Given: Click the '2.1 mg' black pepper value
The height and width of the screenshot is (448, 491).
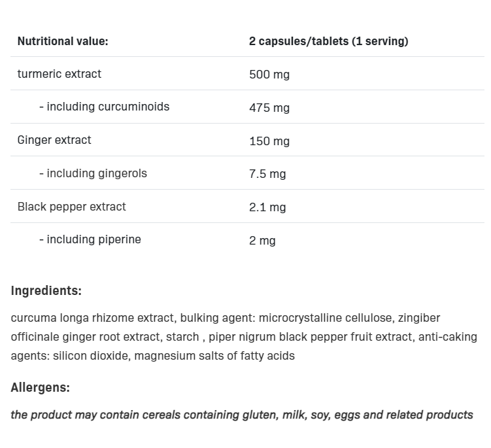Looking at the screenshot, I should (267, 207).
